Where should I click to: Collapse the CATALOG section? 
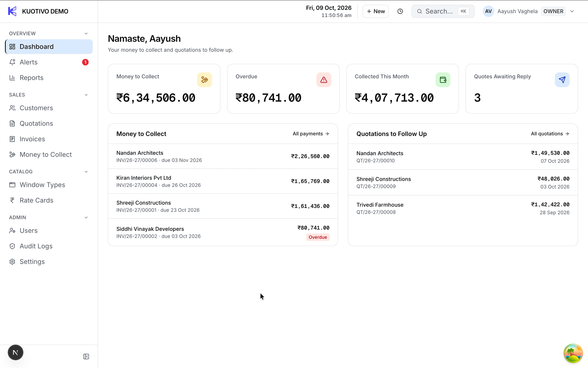pyautogui.click(x=86, y=172)
